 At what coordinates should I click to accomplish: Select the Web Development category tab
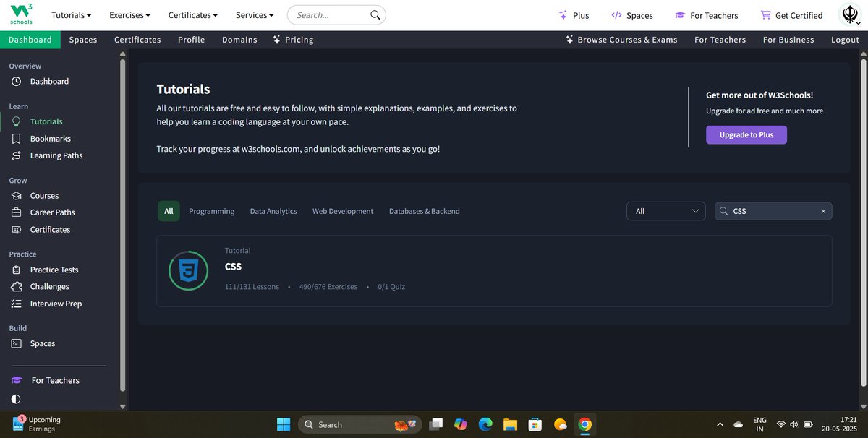(343, 211)
